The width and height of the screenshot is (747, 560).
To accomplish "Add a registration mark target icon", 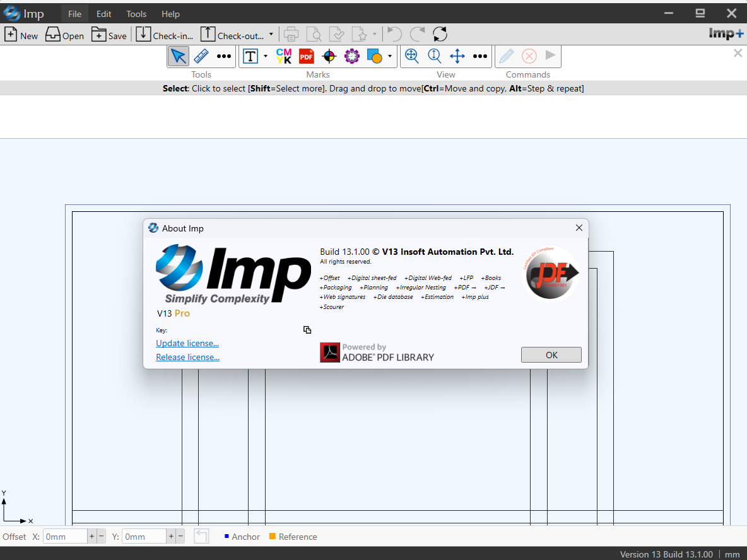I will point(329,56).
